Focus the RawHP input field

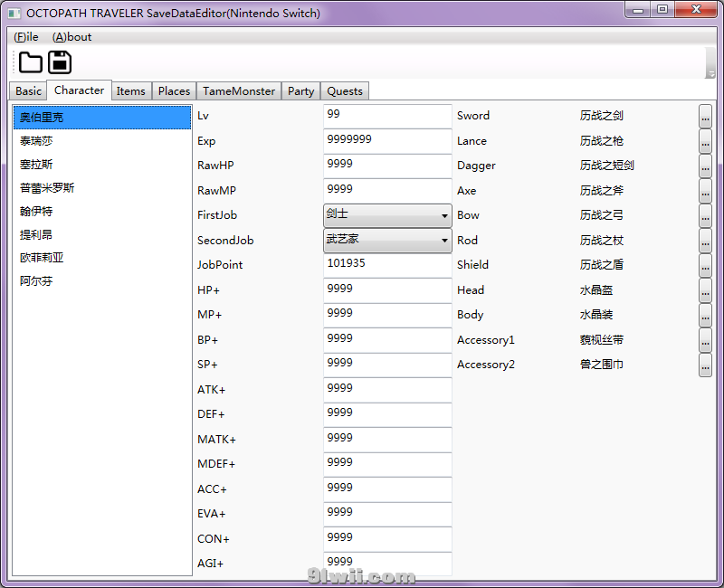coord(387,166)
